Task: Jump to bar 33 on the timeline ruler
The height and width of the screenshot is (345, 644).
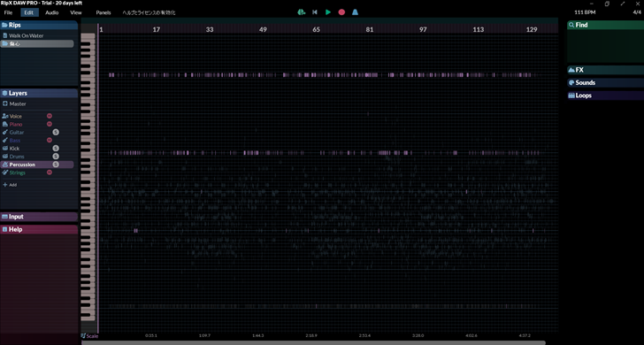Action: [x=210, y=29]
